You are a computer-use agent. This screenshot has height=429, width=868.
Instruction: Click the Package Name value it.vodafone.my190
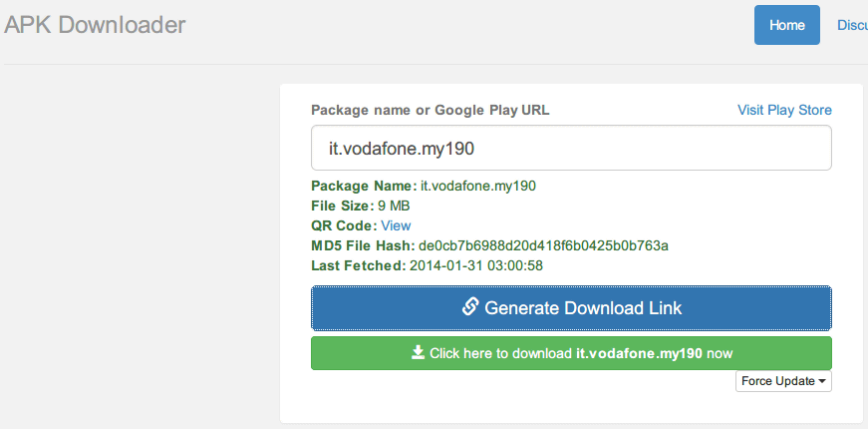click(478, 186)
